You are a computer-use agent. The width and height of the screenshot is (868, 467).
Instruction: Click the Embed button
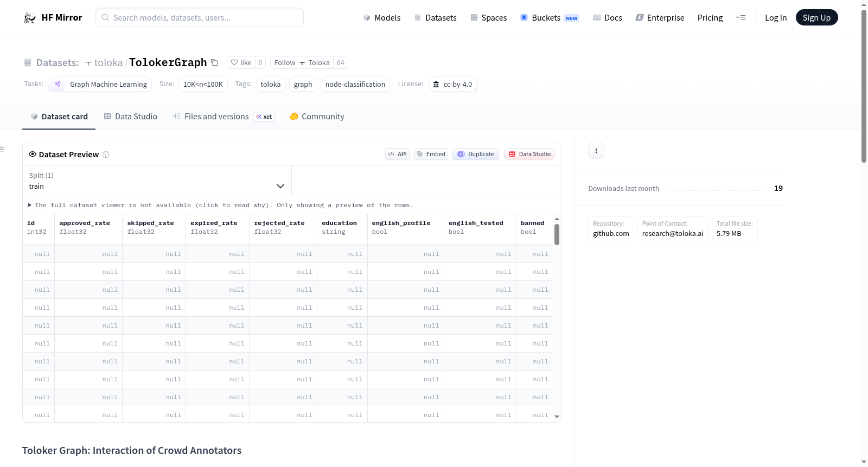tap(431, 154)
